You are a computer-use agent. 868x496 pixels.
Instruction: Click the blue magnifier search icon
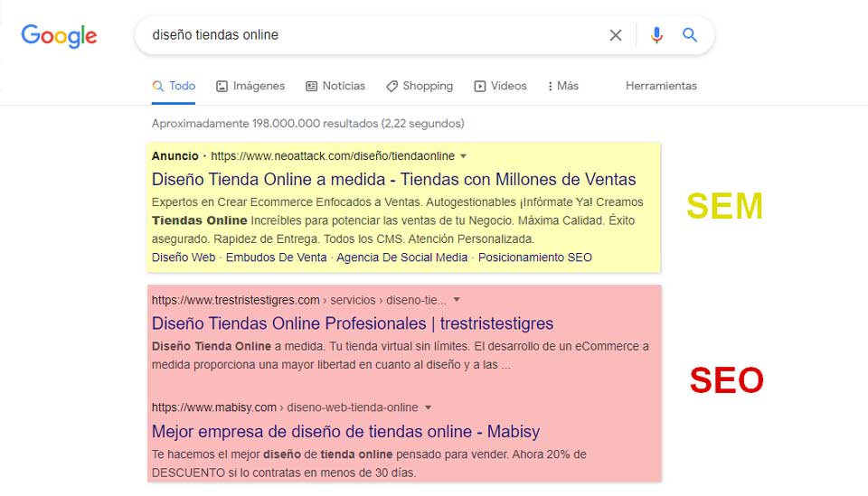click(x=689, y=35)
